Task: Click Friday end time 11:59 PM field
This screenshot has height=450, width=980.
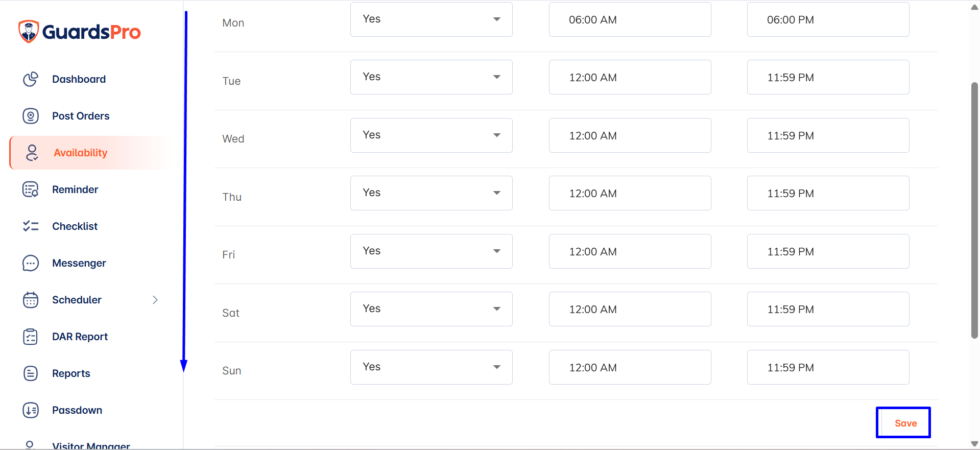Action: tap(828, 251)
